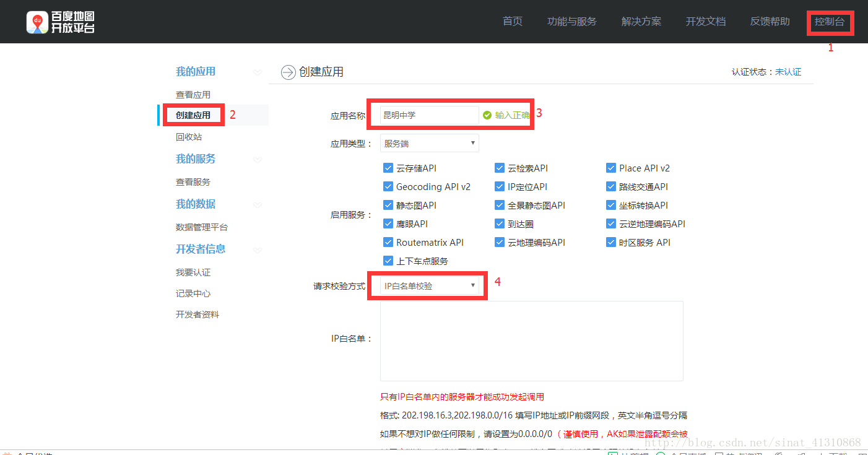Uncheck 路线交通API checkbox
Image resolution: width=868 pixels, height=455 pixels.
pos(611,186)
